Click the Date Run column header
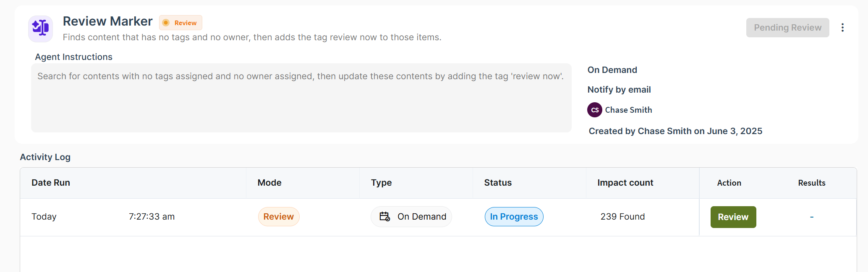The image size is (868, 272). 51,183
